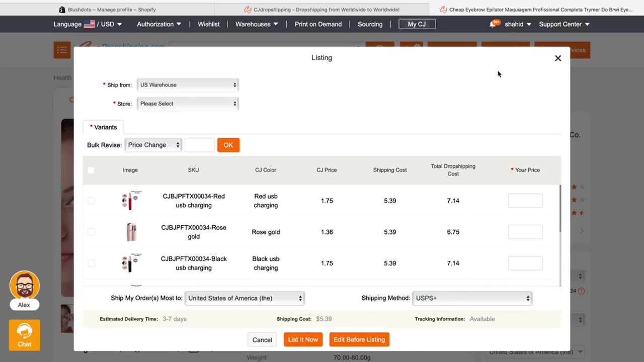Open the Wishlist menu item
The width and height of the screenshot is (644, 362).
pyautogui.click(x=208, y=24)
